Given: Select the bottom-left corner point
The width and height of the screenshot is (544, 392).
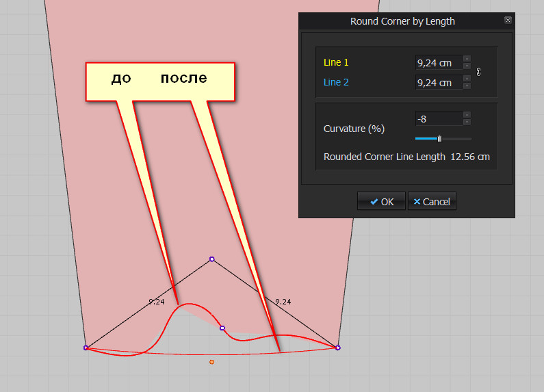Looking at the screenshot, I should pos(86,348).
